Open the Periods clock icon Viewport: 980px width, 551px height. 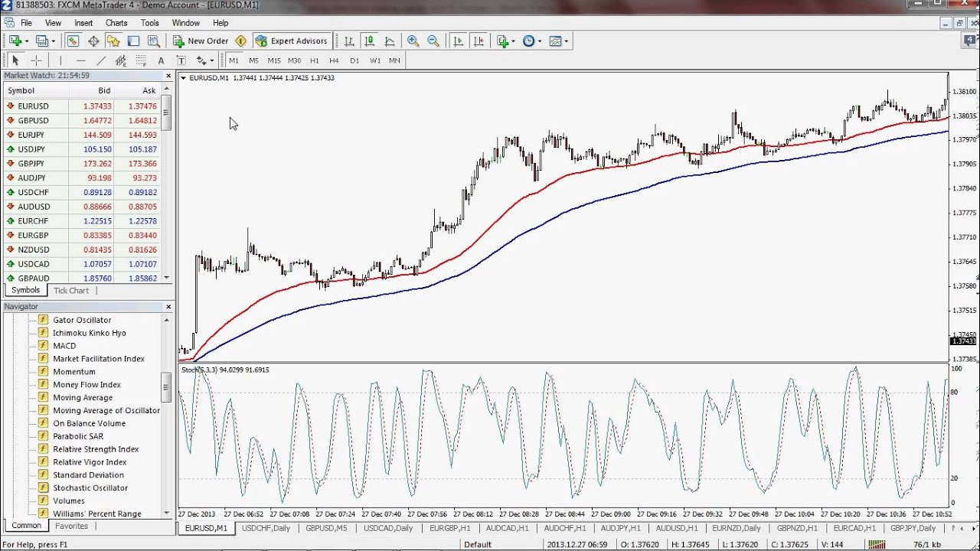[528, 41]
